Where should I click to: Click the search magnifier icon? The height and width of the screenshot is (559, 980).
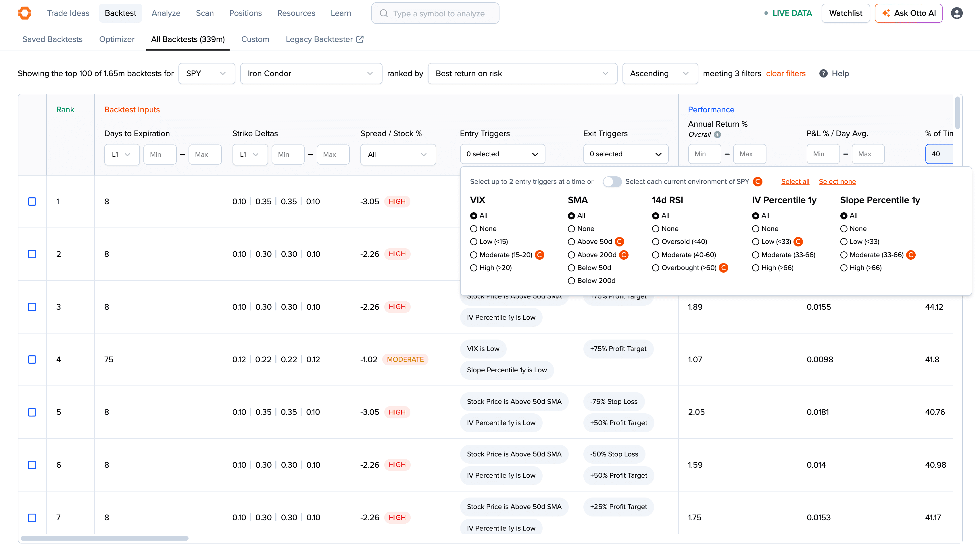(384, 14)
